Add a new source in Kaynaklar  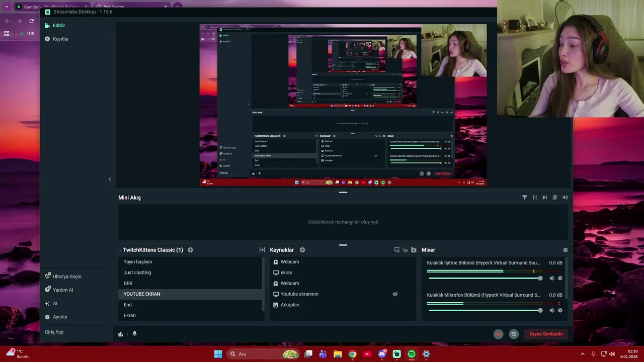tap(302, 250)
